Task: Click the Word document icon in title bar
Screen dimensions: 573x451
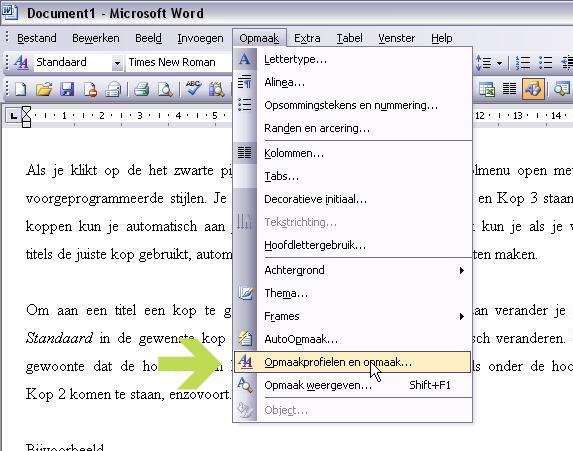Action: [10, 12]
